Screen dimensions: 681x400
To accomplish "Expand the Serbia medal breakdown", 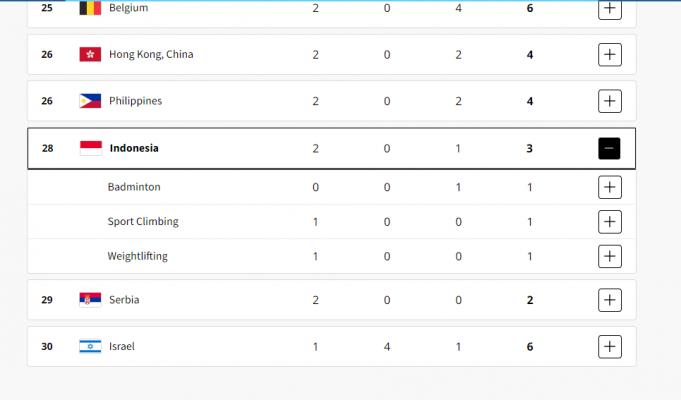I will click(610, 300).
